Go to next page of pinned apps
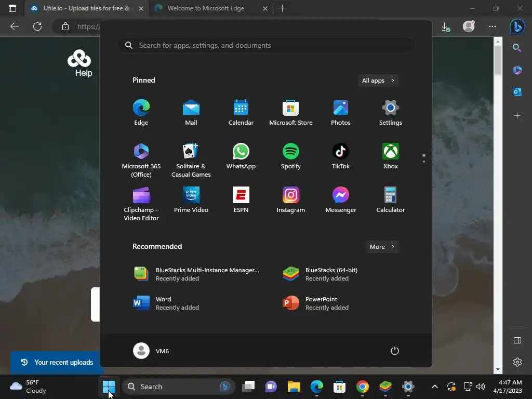532x399 pixels. coord(424,162)
